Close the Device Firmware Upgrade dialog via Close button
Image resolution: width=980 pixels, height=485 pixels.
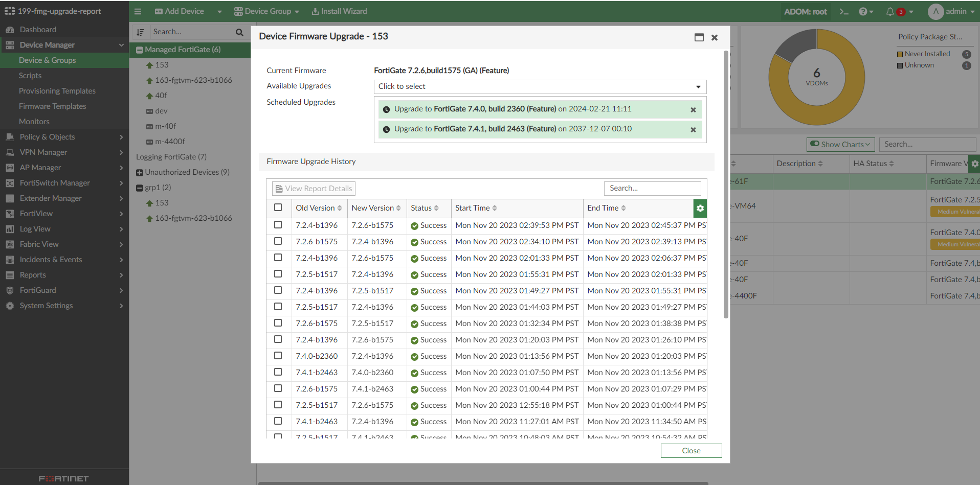tap(691, 450)
